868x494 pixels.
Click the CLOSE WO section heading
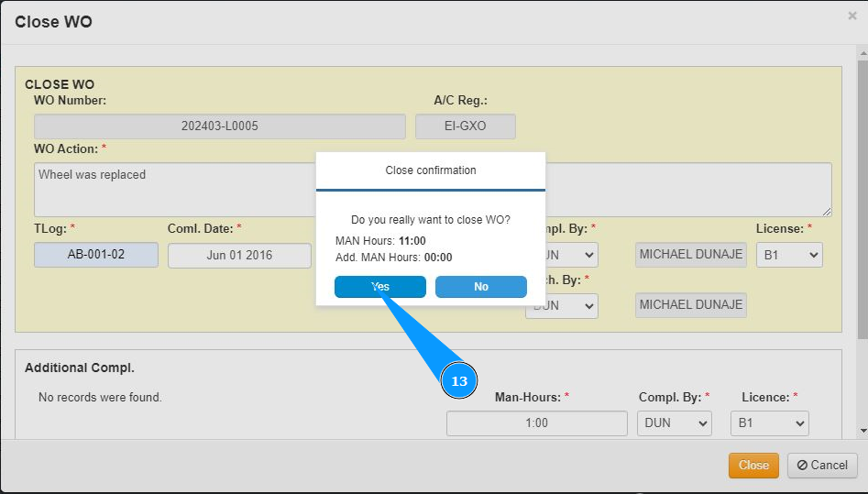60,84
